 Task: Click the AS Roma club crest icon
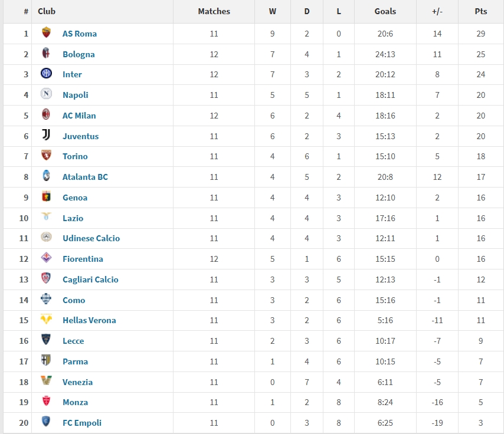click(46, 33)
